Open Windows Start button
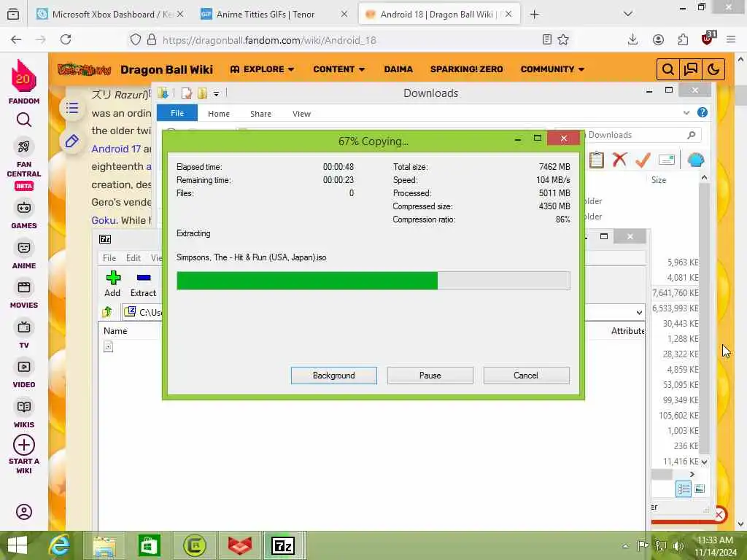 [18, 545]
